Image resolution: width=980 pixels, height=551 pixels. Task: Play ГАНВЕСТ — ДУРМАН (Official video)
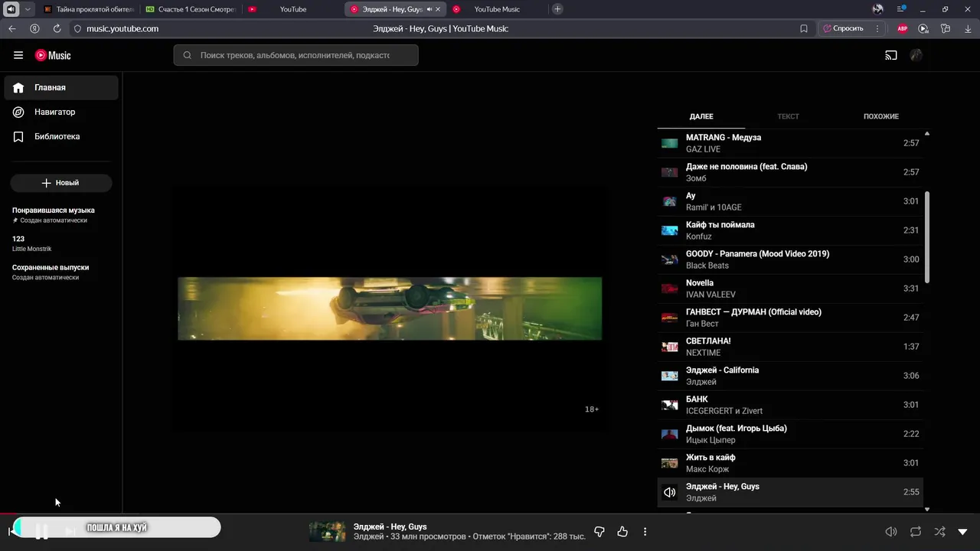(790, 318)
